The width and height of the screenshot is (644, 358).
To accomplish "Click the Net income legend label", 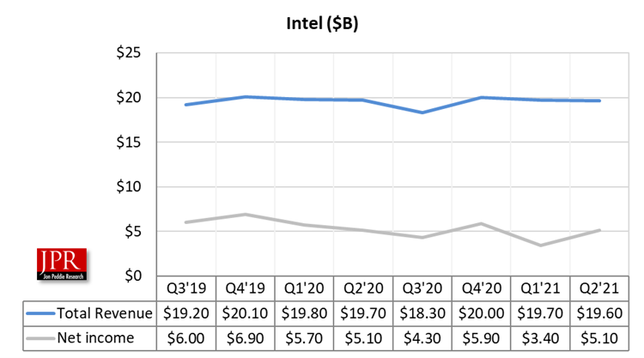I will coord(95,338).
